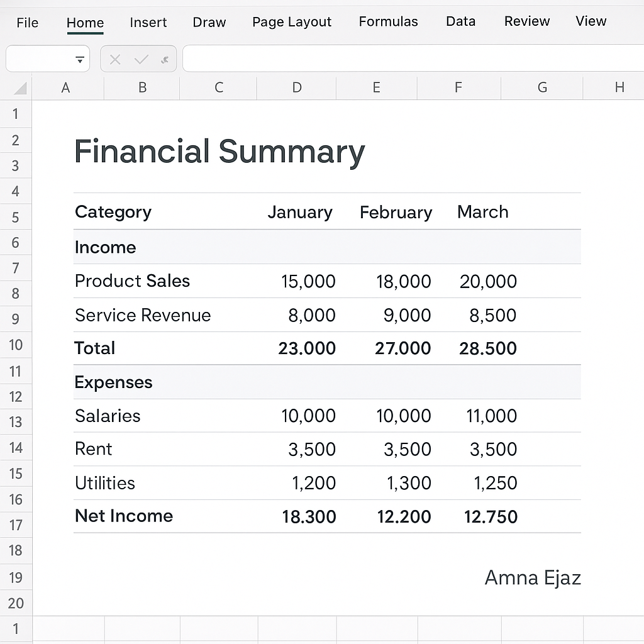The width and height of the screenshot is (644, 644).
Task: Click the enter checkmark icon in formula bar
Action: (x=141, y=60)
